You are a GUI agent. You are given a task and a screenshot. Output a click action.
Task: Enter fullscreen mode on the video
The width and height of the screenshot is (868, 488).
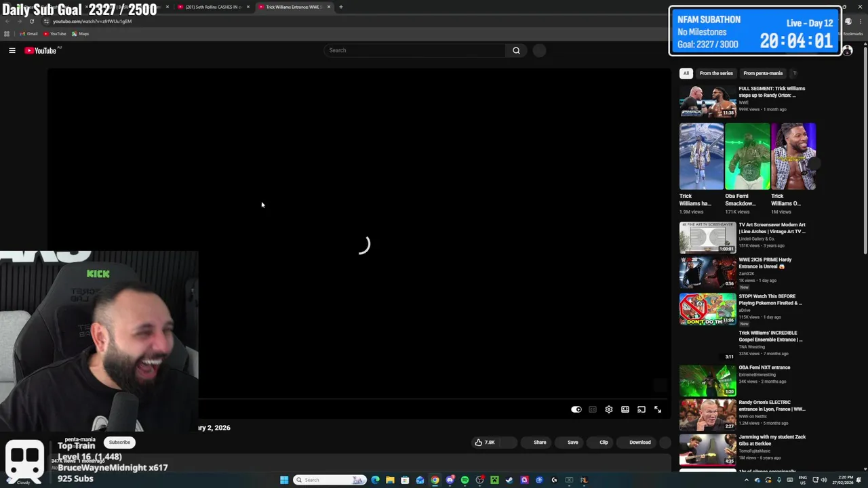pyautogui.click(x=658, y=409)
